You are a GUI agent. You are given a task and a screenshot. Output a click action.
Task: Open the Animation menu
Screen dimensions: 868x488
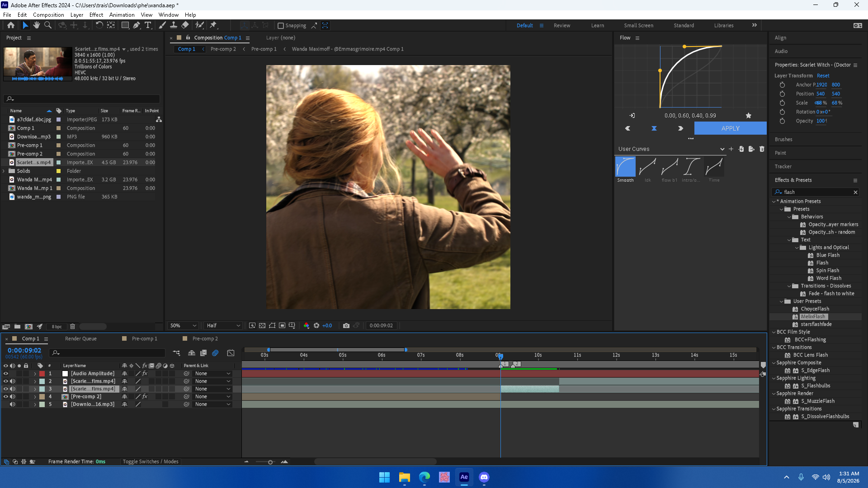(122, 15)
